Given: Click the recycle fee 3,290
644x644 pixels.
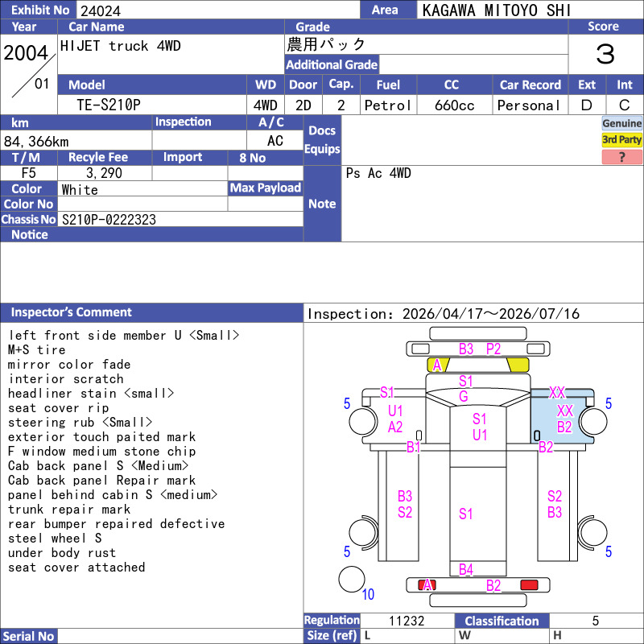Looking at the screenshot, I should pyautogui.click(x=104, y=173).
